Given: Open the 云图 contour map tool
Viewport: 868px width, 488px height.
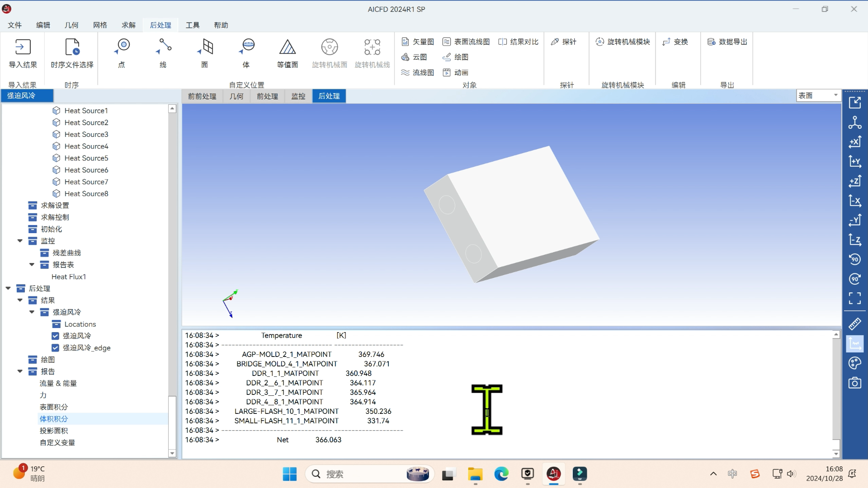Looking at the screenshot, I should pos(414,57).
